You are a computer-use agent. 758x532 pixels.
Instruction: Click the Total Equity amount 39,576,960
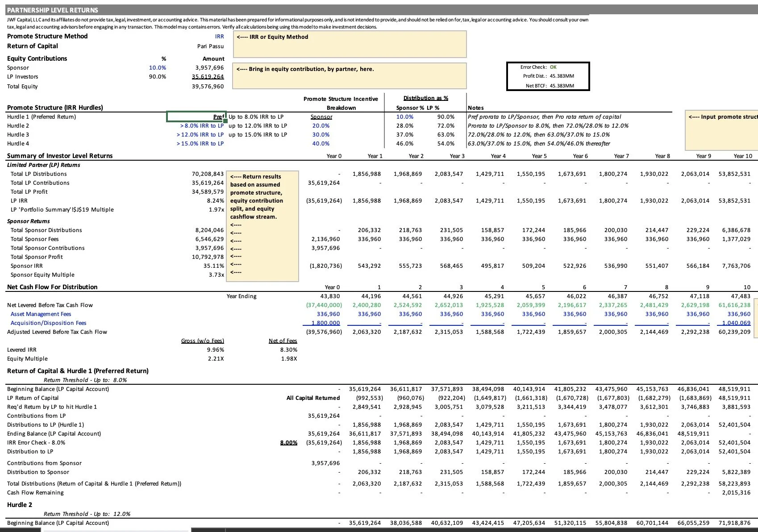(x=208, y=87)
